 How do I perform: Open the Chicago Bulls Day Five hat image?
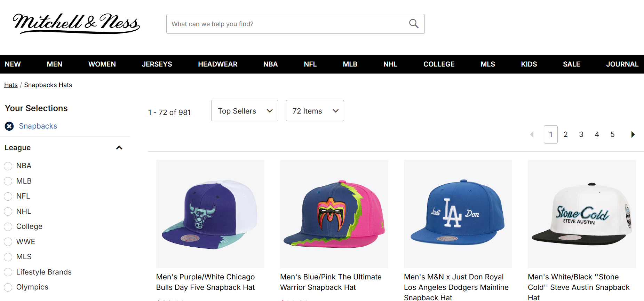click(210, 214)
